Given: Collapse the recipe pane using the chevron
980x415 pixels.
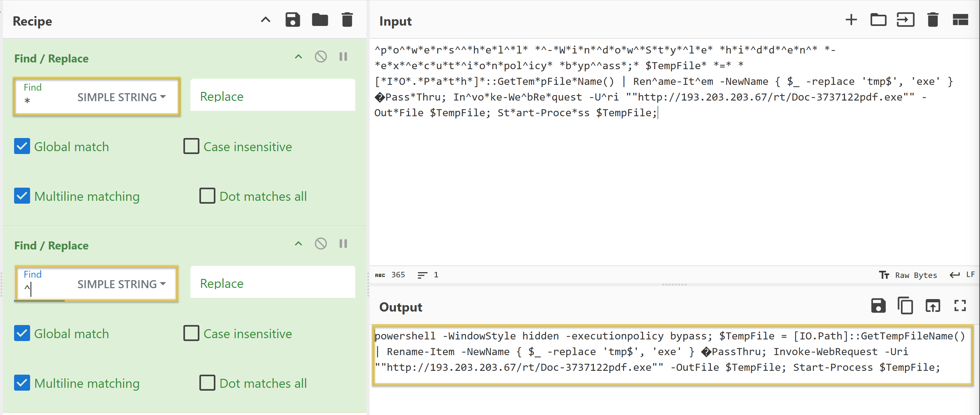Looking at the screenshot, I should click(266, 20).
